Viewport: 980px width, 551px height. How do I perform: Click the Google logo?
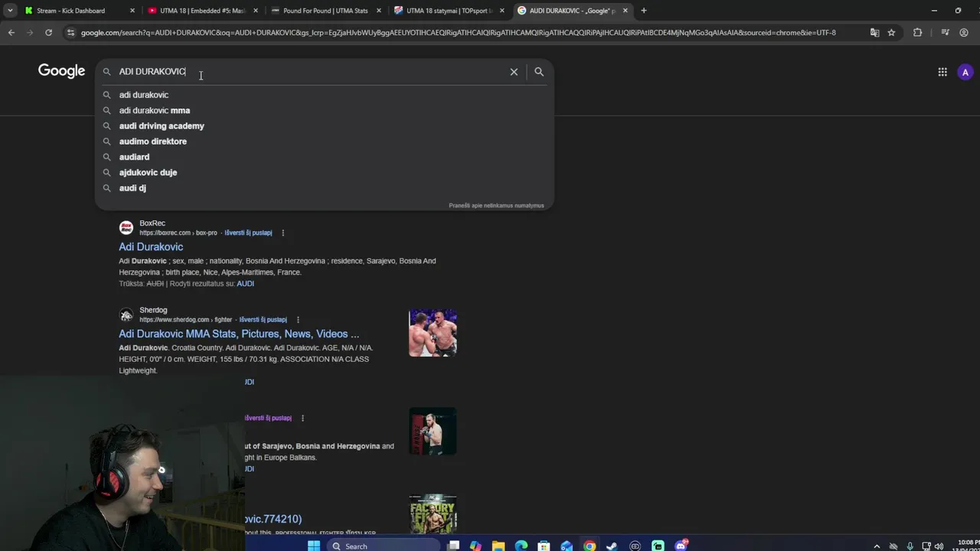tap(61, 71)
